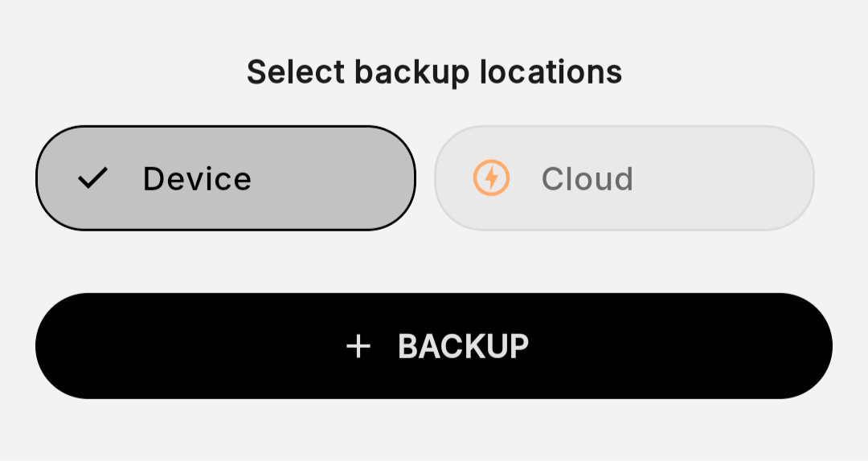Click the BACKUP text on black button

pyautogui.click(x=464, y=346)
